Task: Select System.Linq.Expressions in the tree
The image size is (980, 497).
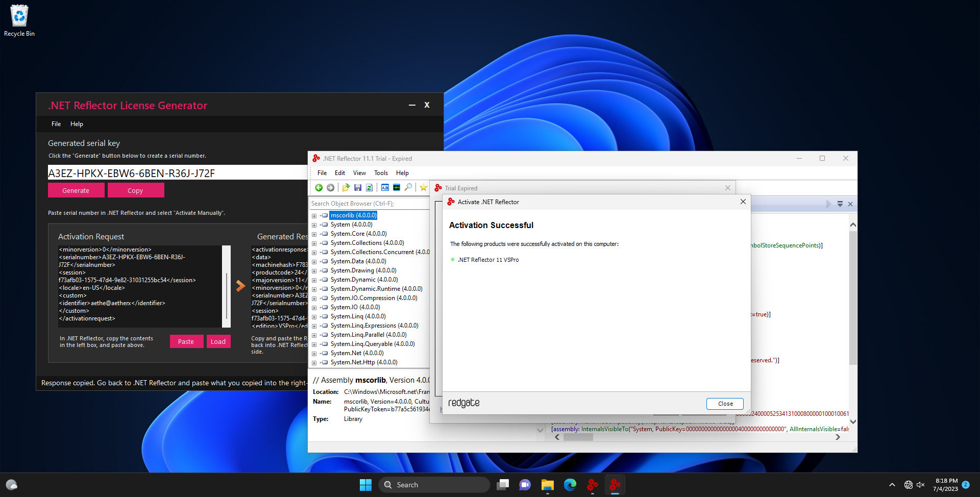Action: (375, 326)
